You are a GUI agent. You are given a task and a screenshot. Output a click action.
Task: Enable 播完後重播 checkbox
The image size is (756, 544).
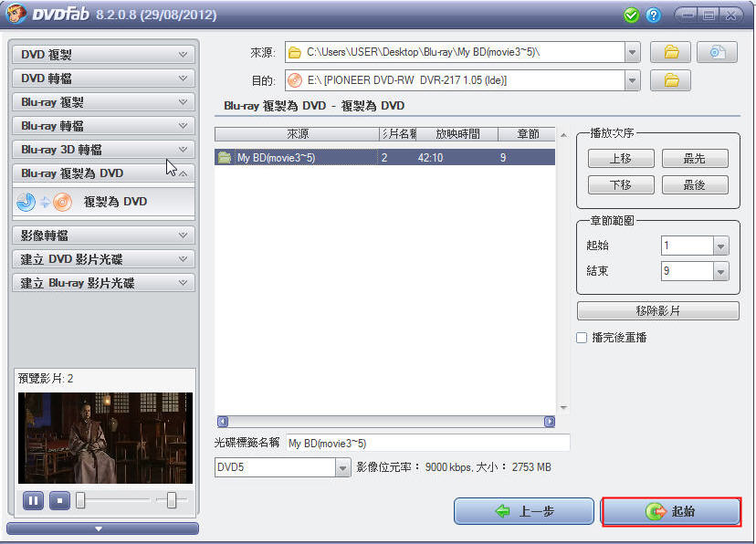(583, 338)
